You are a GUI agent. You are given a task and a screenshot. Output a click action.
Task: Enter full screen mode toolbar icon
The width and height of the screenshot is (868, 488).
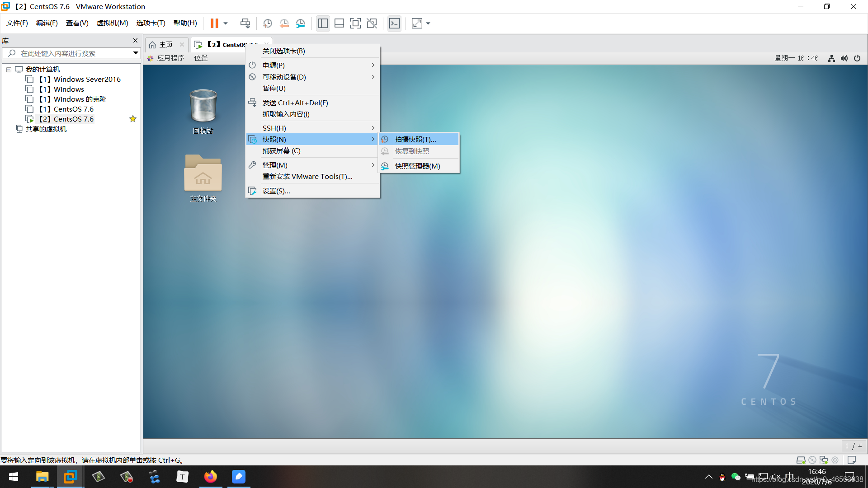pos(355,23)
